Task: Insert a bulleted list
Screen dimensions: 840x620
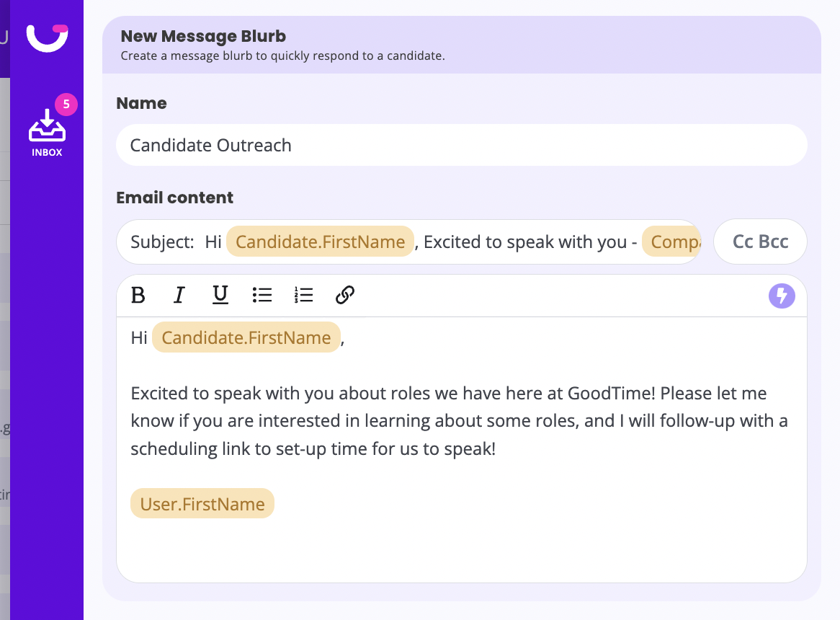Action: [262, 296]
